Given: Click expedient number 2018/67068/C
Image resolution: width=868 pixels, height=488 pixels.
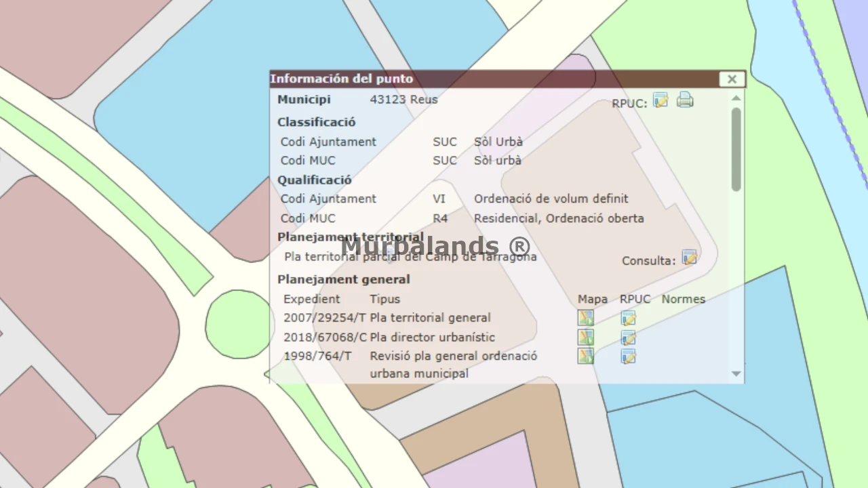Looking at the screenshot, I should coord(325,338).
